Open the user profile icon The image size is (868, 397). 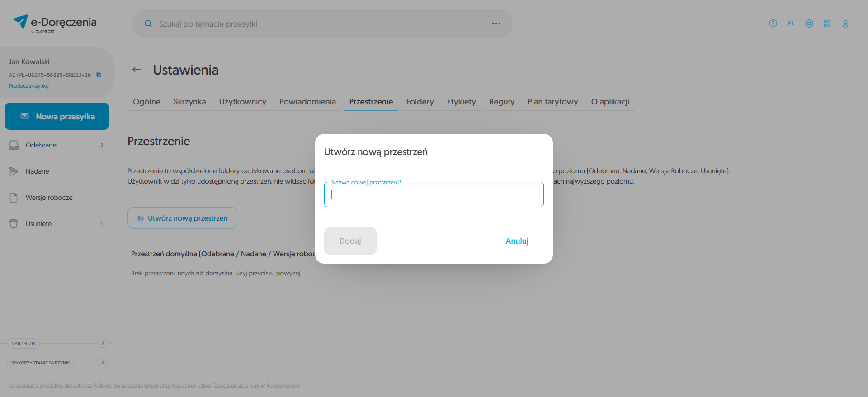pos(845,24)
